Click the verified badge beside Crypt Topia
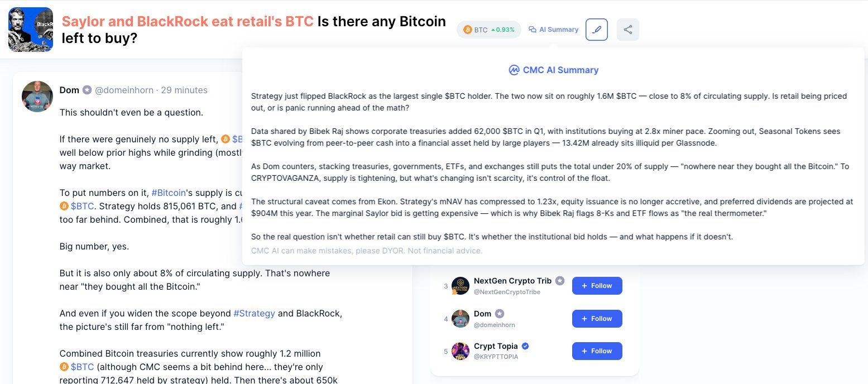The height and width of the screenshot is (384, 868). [x=525, y=346]
